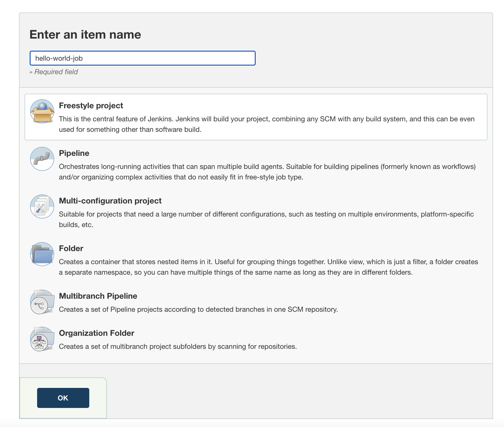Screen dimensions: 504x427
Task: Click the 'Required field' hint text
Action: [x=54, y=72]
